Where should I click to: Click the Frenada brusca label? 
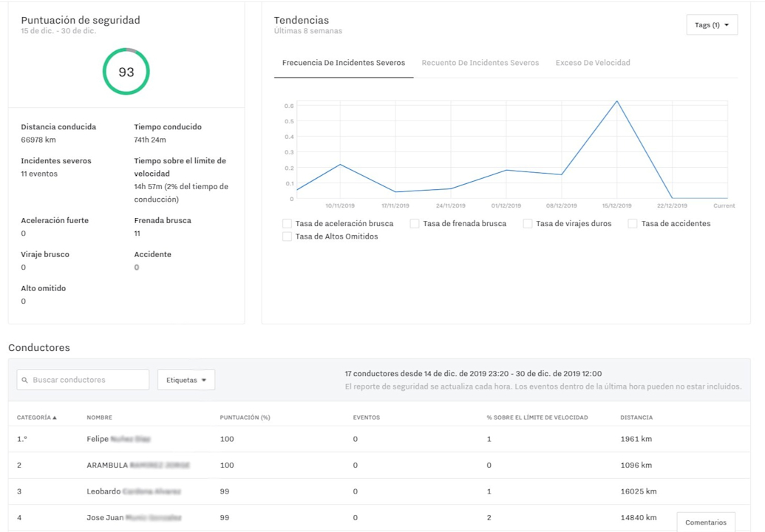click(x=163, y=220)
